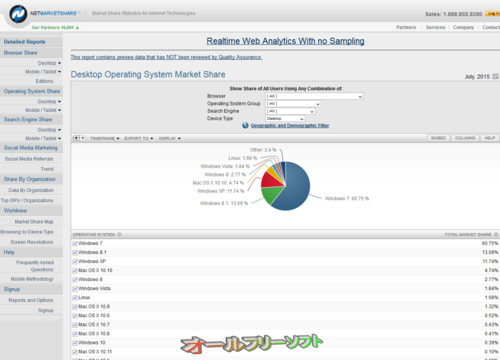Toggle the Linux row checkbox
Viewport: 500px width, 360px height.
pyautogui.click(x=75, y=298)
